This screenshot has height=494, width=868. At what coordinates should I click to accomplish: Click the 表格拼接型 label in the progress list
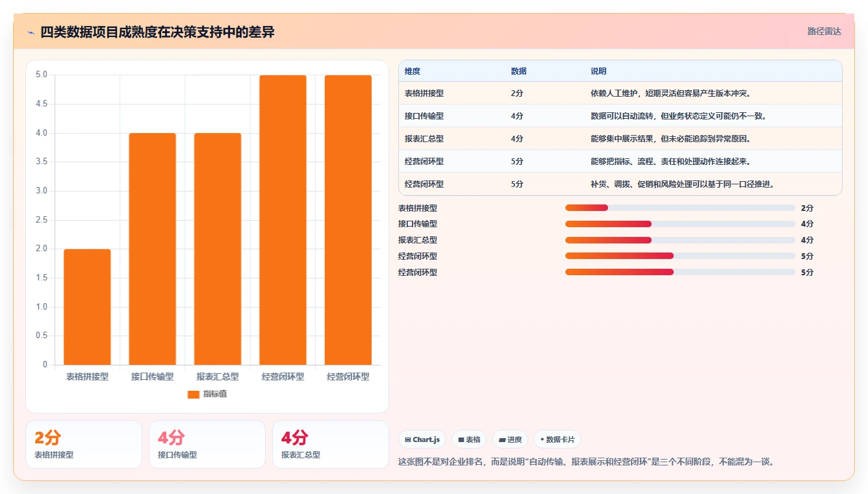pos(418,208)
